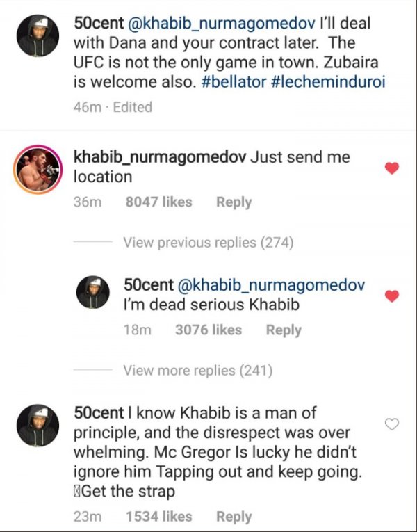View the 8047 likes list
Viewport: 417px width, 532px height.
(158, 202)
